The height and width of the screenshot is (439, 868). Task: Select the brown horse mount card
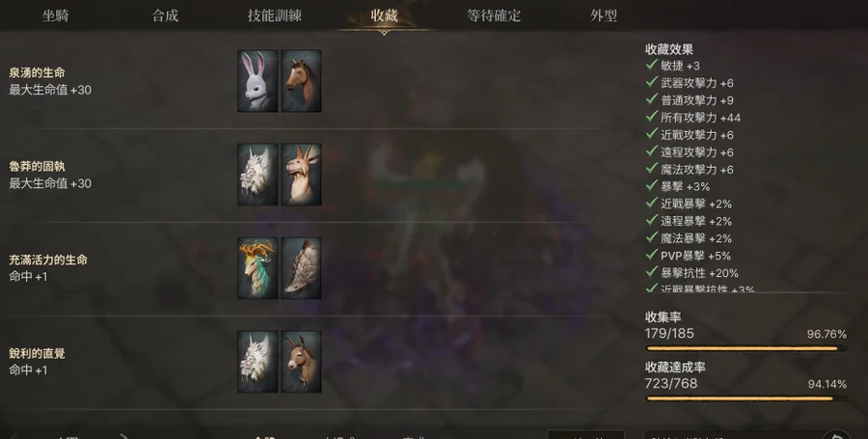pos(301,81)
